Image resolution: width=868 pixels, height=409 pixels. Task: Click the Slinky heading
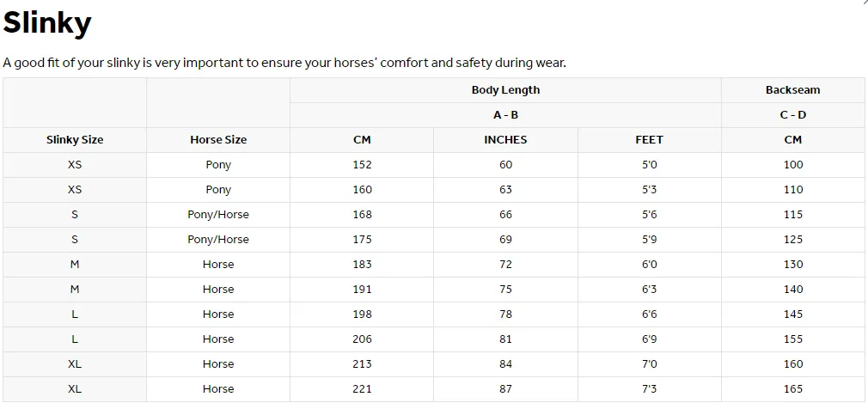47,23
